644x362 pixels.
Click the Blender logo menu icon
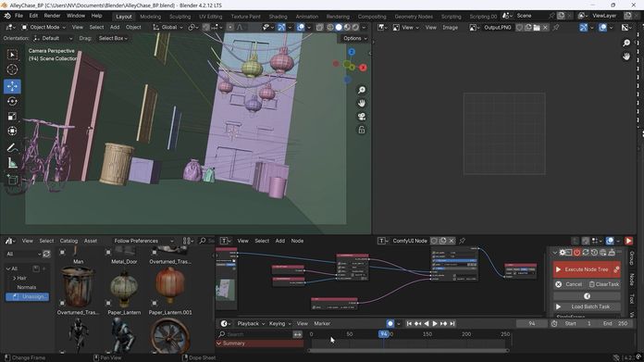click(x=7, y=16)
